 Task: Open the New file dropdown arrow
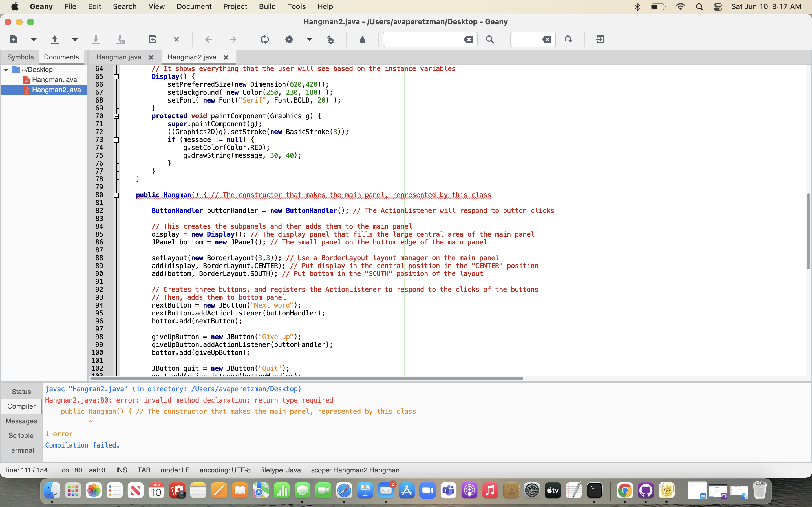pyautogui.click(x=34, y=39)
